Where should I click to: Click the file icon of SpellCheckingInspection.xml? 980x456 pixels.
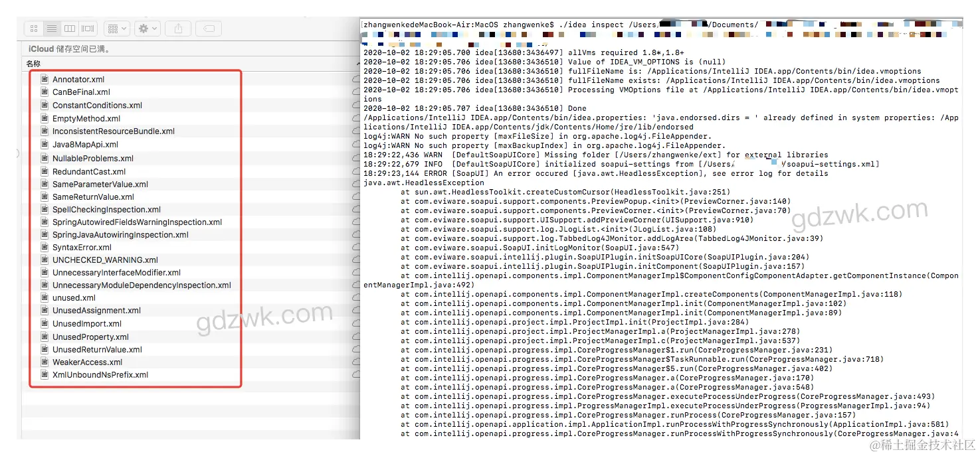(45, 209)
